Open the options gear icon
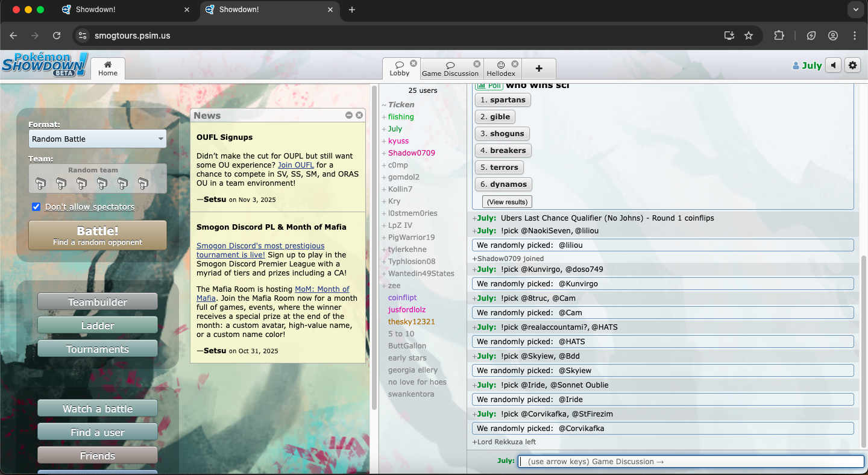This screenshot has height=475, width=868. coord(852,65)
